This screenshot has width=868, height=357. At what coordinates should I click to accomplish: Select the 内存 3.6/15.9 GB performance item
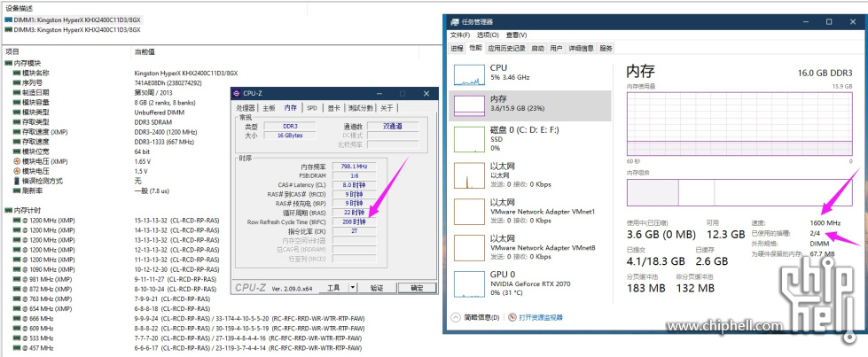(530, 104)
